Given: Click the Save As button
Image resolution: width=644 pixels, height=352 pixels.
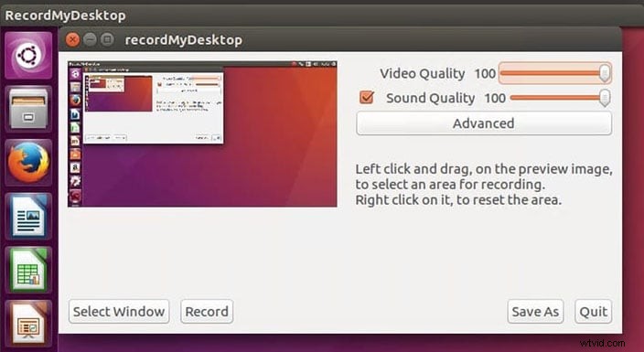Looking at the screenshot, I should pyautogui.click(x=535, y=312).
